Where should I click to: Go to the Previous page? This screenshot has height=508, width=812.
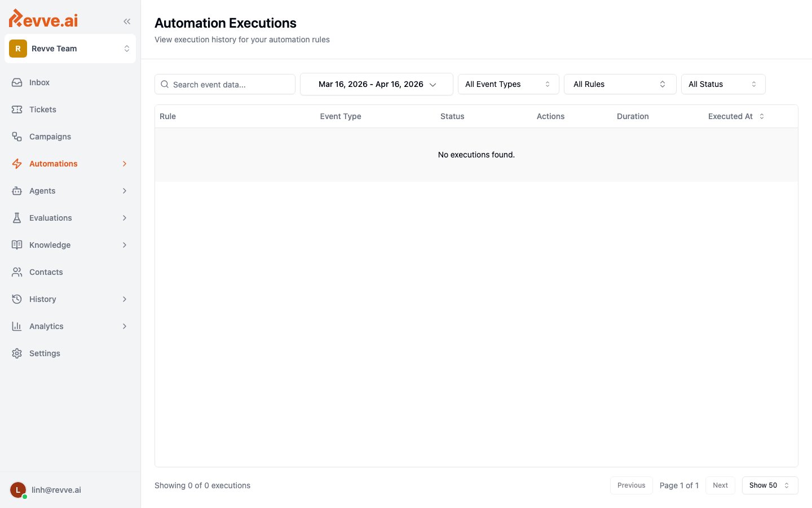pos(632,485)
